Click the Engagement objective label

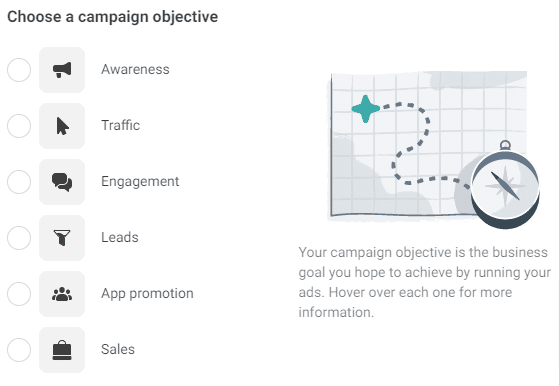coord(140,181)
